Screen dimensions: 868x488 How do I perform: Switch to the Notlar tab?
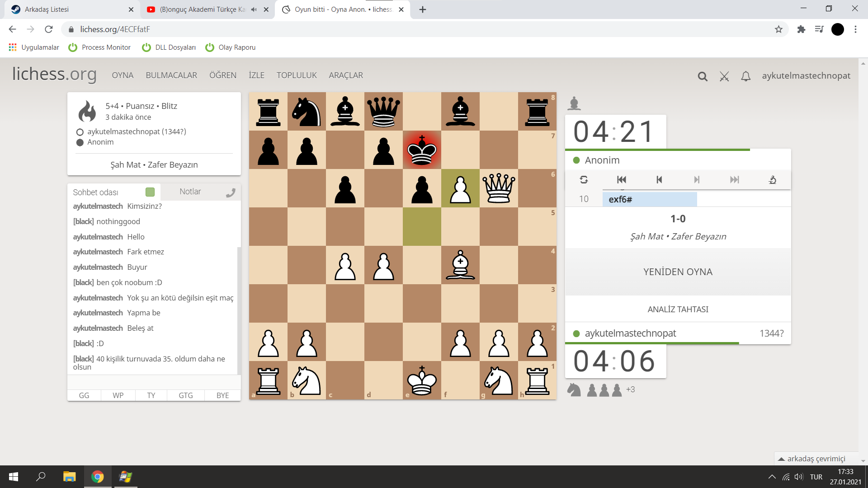(x=190, y=192)
